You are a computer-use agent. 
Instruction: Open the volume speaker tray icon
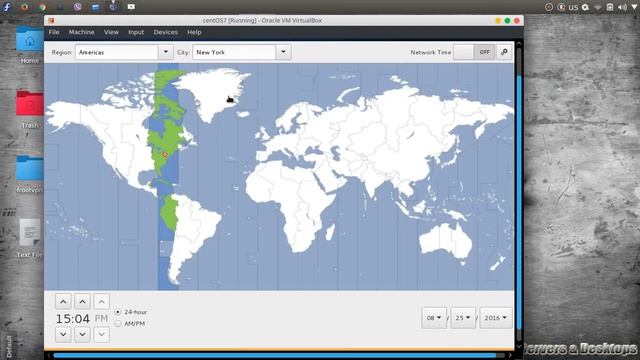pos(622,7)
